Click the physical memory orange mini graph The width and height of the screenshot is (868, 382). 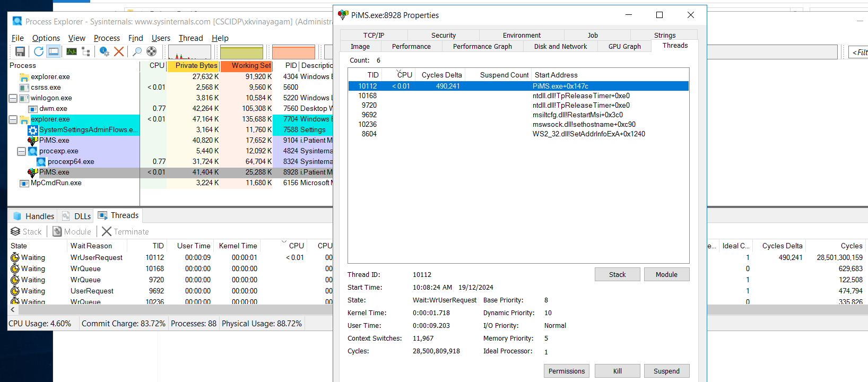click(x=293, y=52)
